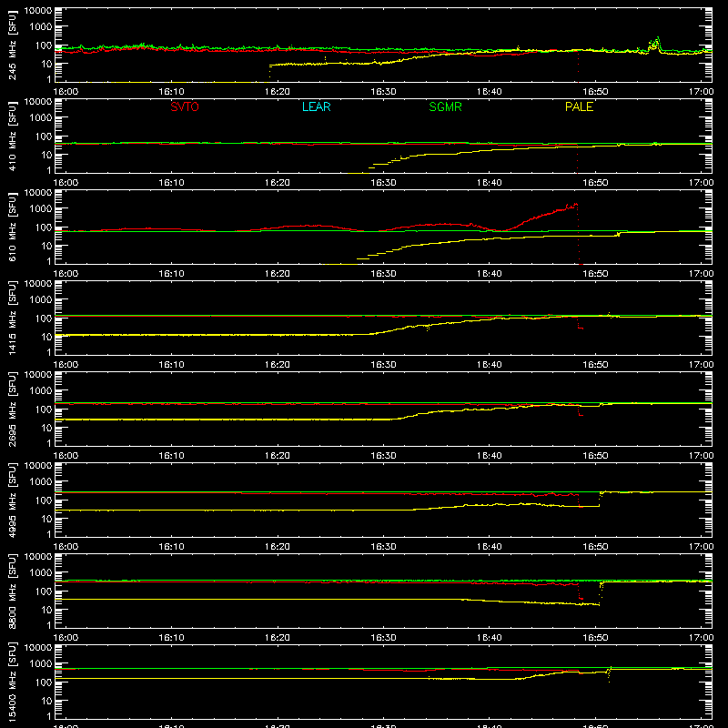The width and height of the screenshot is (728, 728).
Task: Click 16:40 tick label under the 410 MHz panel
Action: point(489,183)
